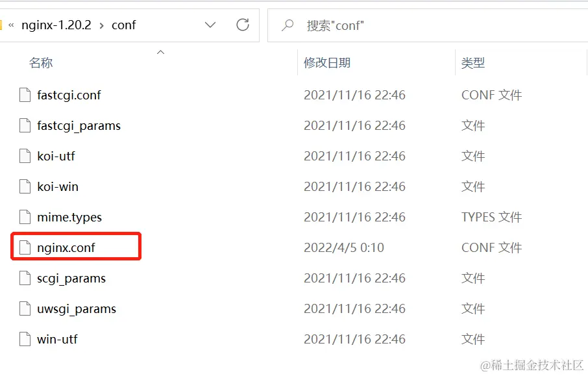Viewport: 588px width, 376px height.
Task: Click the nginx.conf file icon
Action: (x=25, y=247)
